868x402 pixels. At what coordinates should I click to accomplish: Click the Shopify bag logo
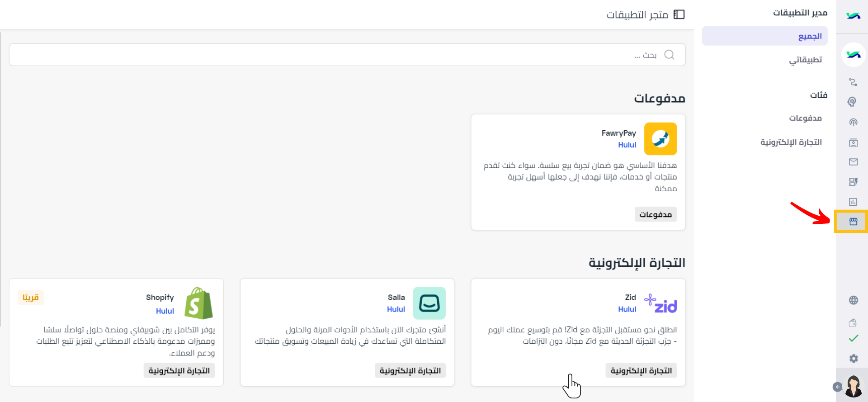(199, 303)
